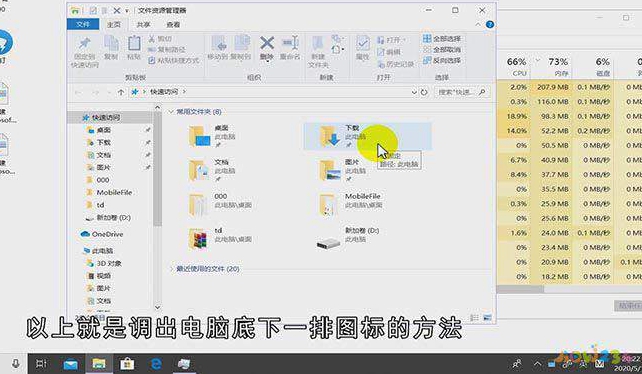The height and width of the screenshot is (374, 642).
Task: Open the recent locations dropdown arrow
Action: [109, 93]
